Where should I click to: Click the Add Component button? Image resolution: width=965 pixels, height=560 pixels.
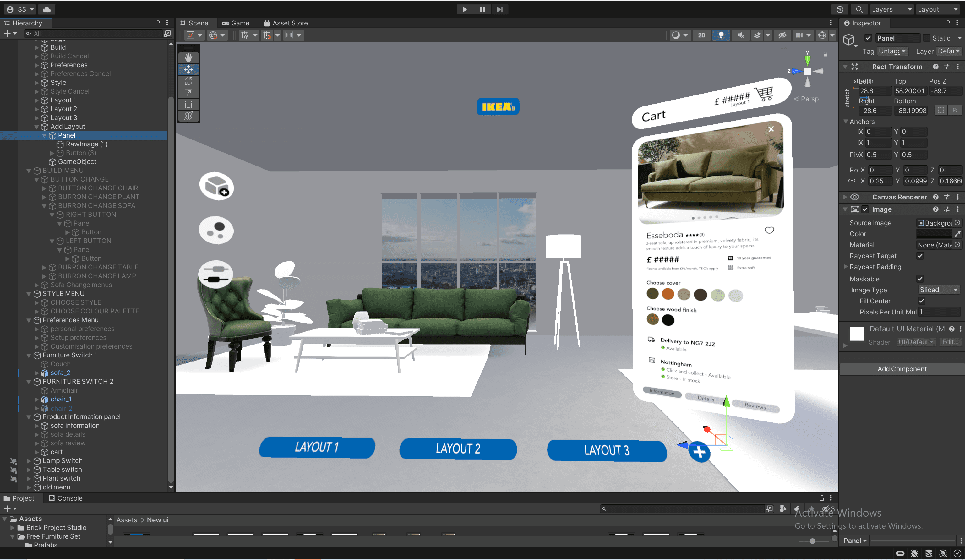click(902, 369)
